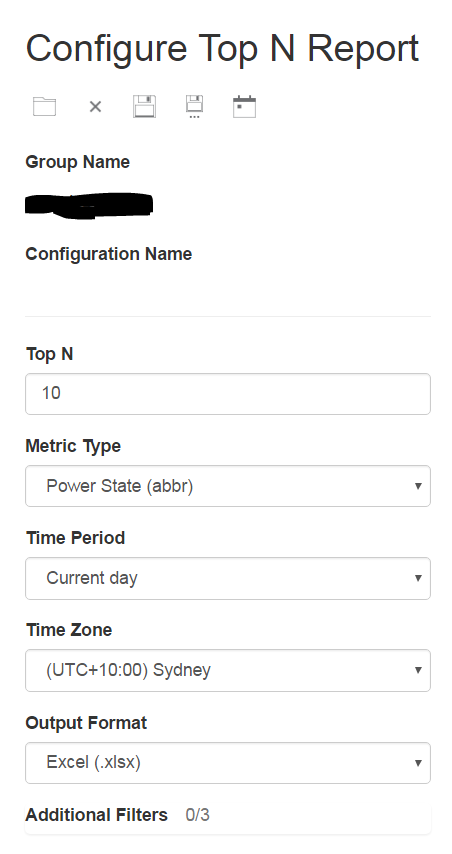Image resolution: width=452 pixels, height=854 pixels.
Task: Select the redacted Group Name value
Action: [x=89, y=205]
